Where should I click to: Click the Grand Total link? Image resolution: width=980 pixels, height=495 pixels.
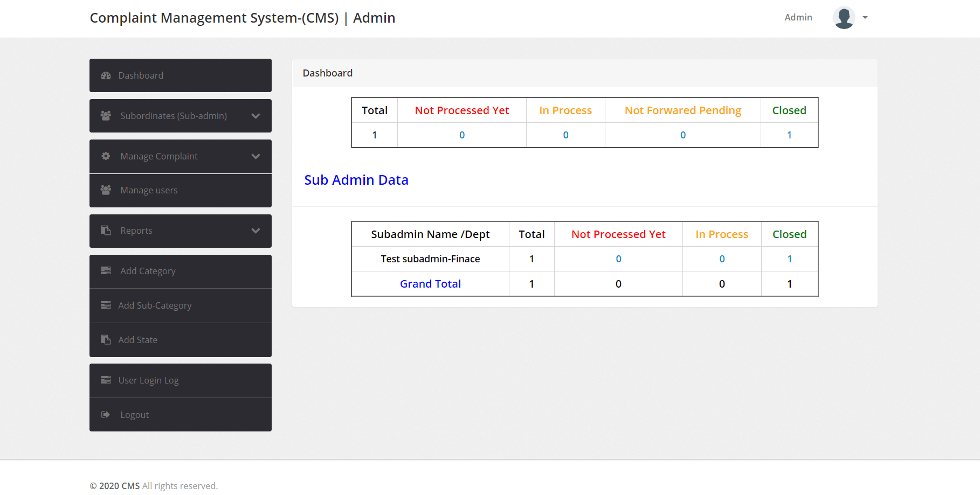tap(430, 283)
